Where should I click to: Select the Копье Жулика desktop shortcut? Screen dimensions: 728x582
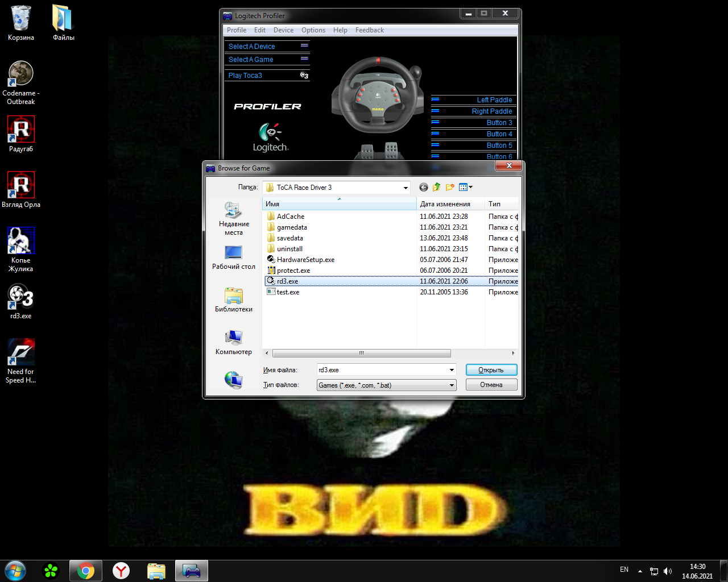pyautogui.click(x=21, y=250)
